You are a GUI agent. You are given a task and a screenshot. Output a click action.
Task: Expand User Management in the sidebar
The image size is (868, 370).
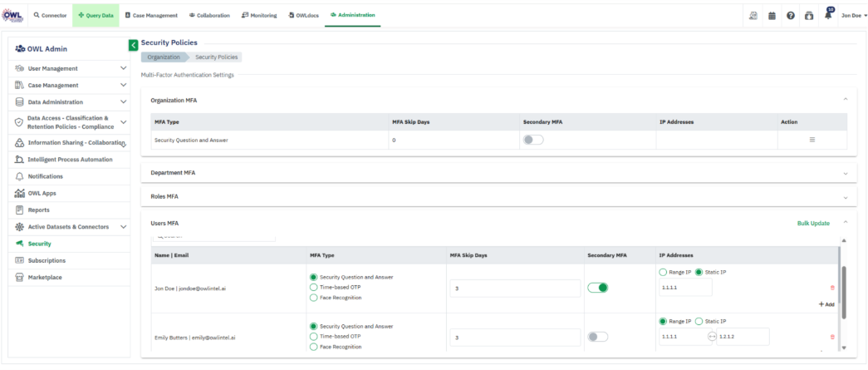click(x=123, y=68)
